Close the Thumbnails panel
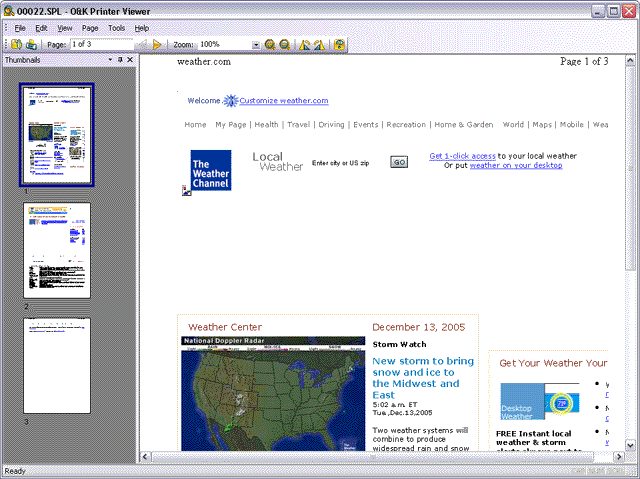640x479 pixels. (130, 60)
